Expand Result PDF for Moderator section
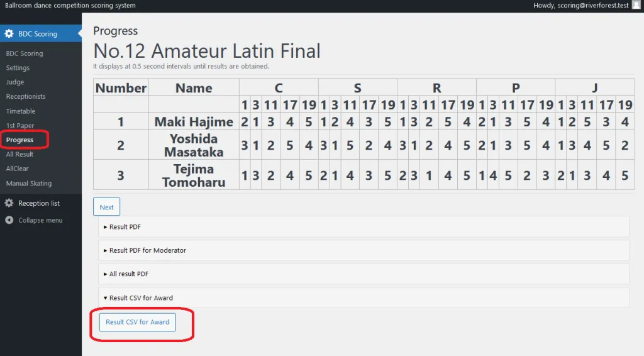 (147, 250)
